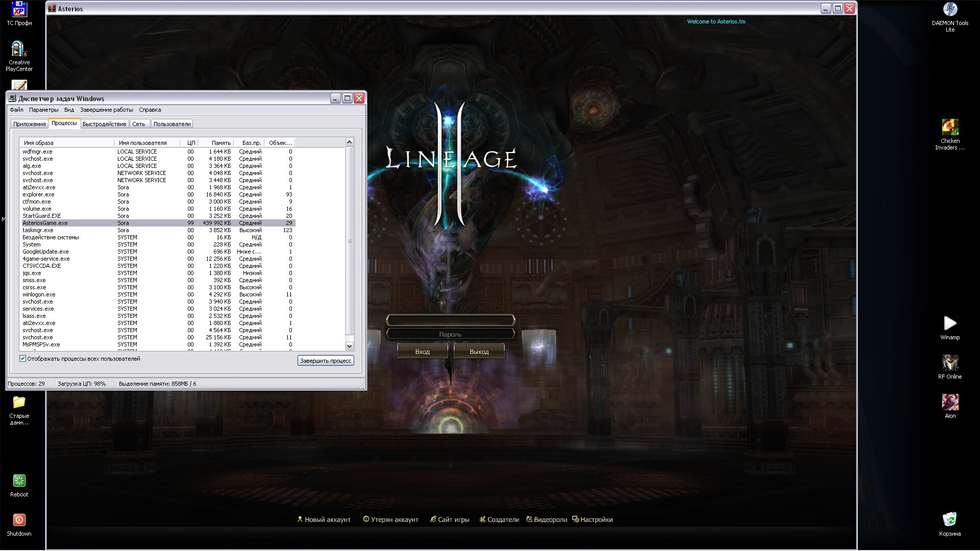Switch to the Приложения tab
The height and width of the screenshot is (551, 980).
pos(29,124)
